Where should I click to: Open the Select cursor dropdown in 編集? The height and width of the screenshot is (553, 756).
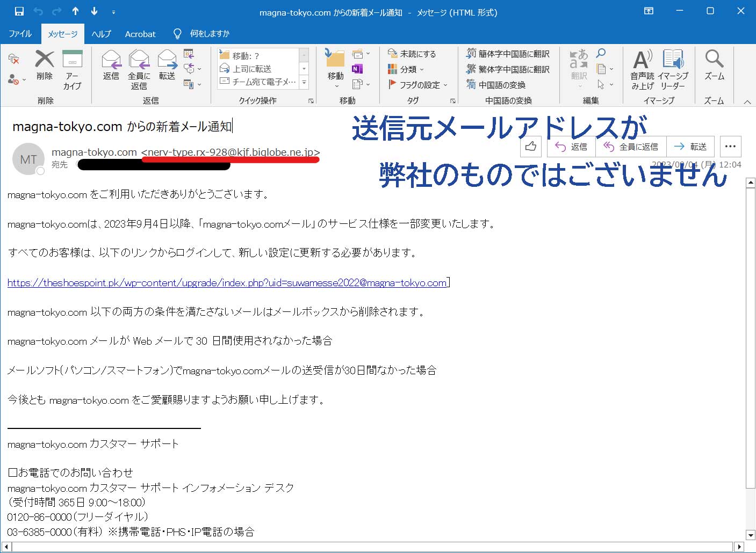(x=605, y=84)
